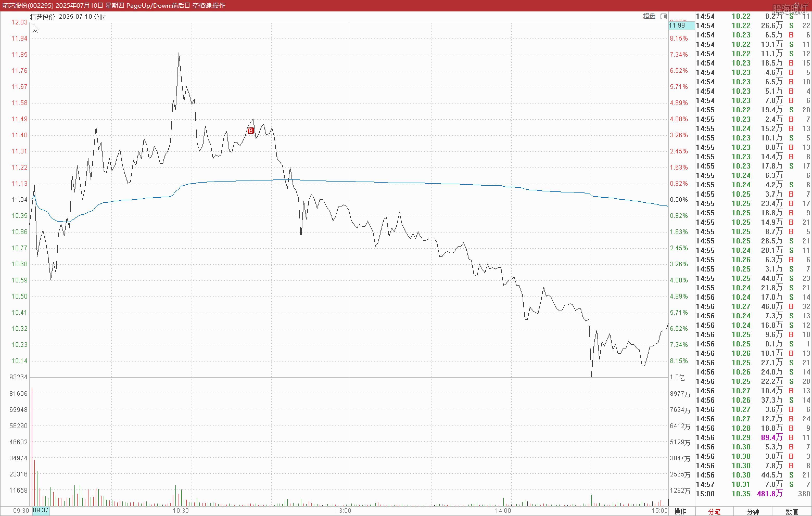Select the 14:55 tick row with 44.0万
This screenshot has height=516, width=812.
(753, 278)
